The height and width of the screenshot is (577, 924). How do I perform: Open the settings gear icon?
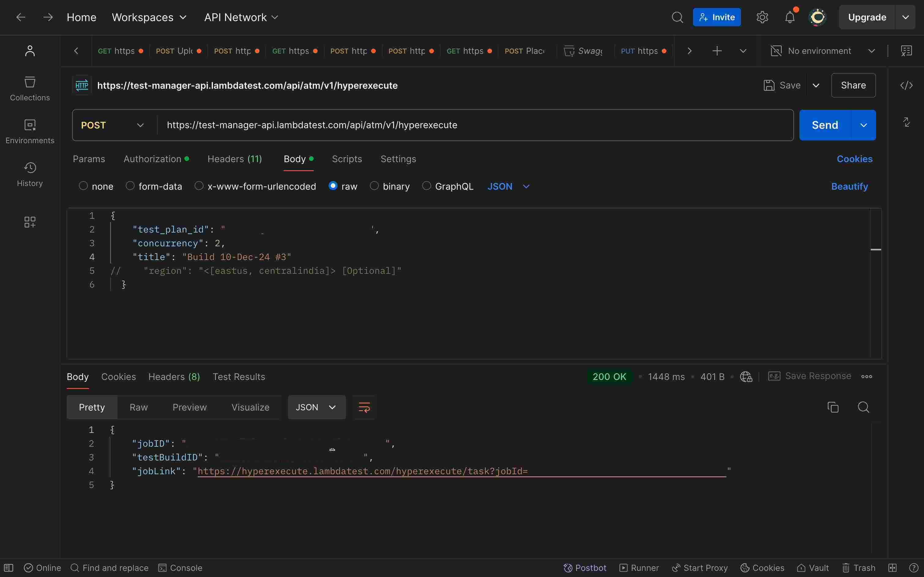pyautogui.click(x=762, y=17)
